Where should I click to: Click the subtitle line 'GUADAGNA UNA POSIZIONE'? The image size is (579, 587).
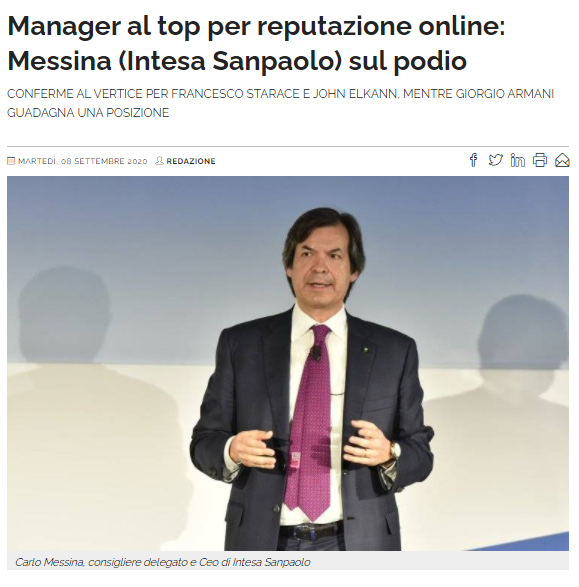coord(88,113)
